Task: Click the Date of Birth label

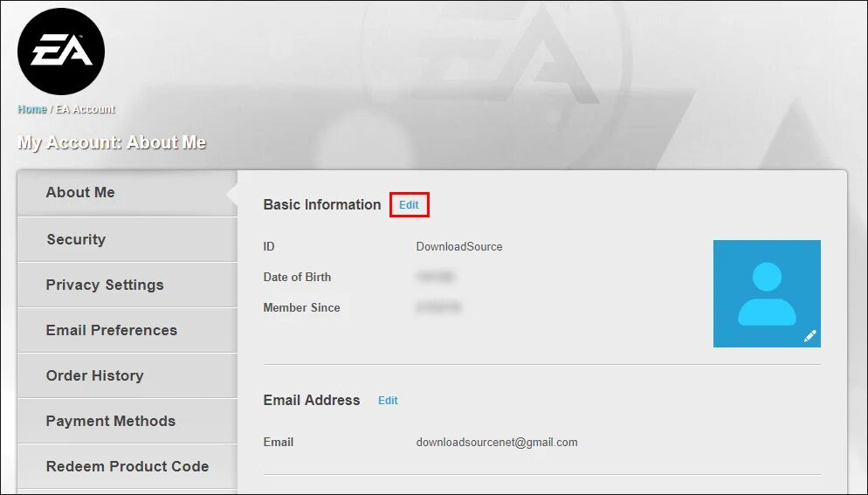Action: (x=297, y=277)
